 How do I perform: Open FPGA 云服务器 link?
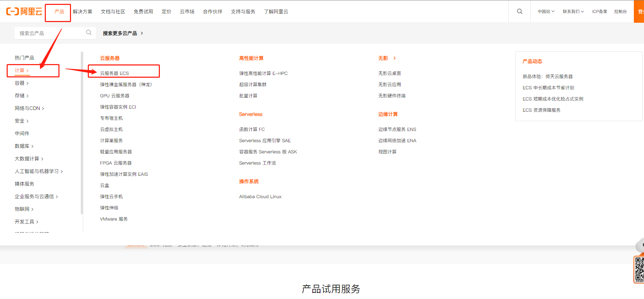coord(116,163)
